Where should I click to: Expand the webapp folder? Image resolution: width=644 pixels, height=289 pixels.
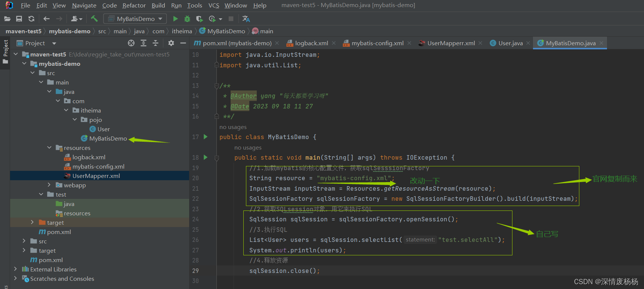[x=49, y=185]
